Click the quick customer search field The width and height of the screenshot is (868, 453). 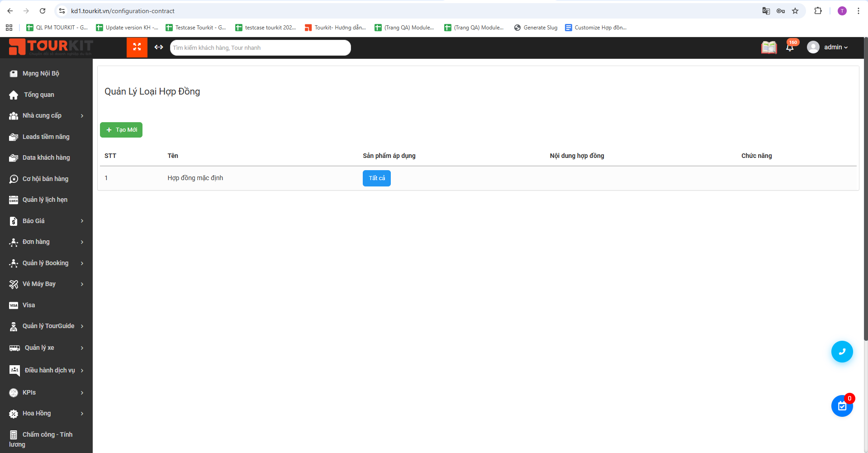click(x=260, y=48)
